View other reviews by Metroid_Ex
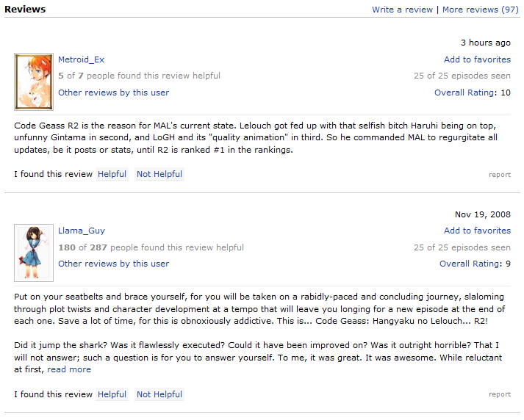 tap(113, 93)
